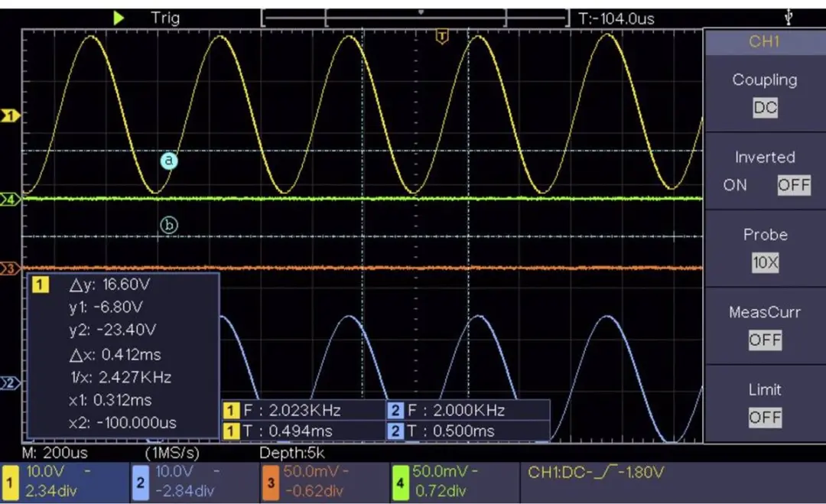Turn Inverted ON
The height and width of the screenshot is (504, 826).
tap(735, 185)
